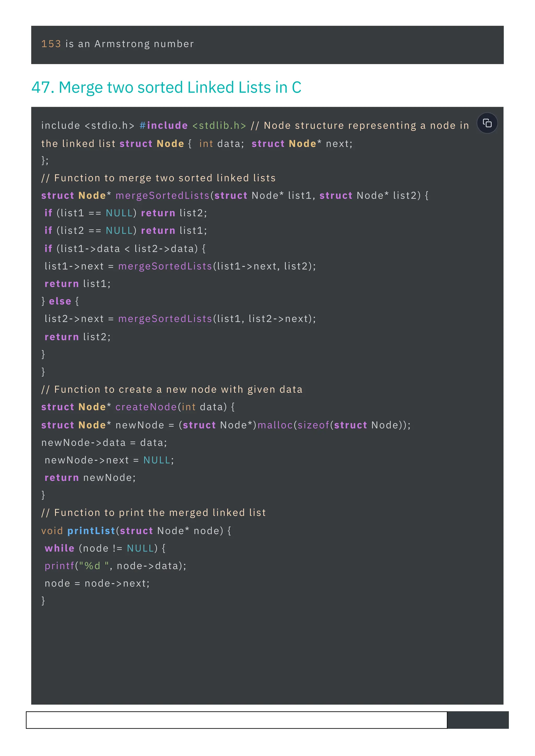The width and height of the screenshot is (535, 756).
Task: Click the copy code icon
Action: (x=487, y=123)
